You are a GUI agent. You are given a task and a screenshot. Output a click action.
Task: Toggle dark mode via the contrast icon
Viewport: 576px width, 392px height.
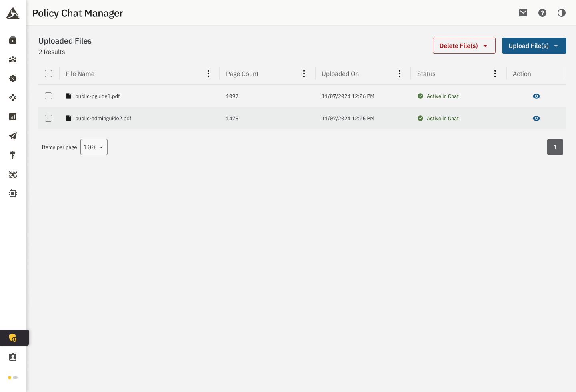(x=561, y=12)
